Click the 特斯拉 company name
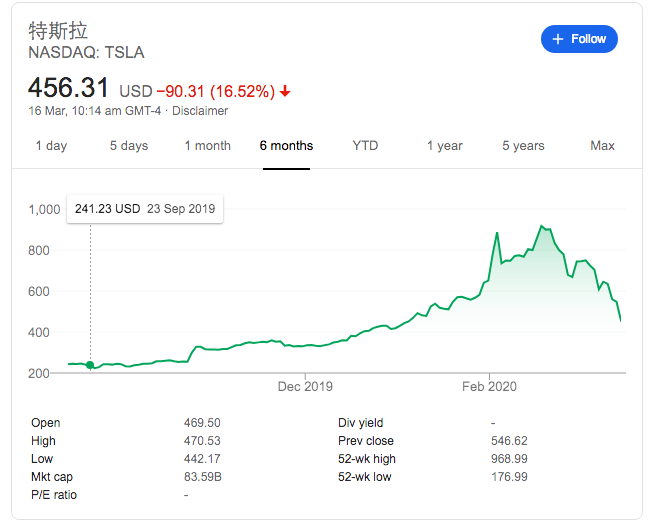 tap(58, 31)
